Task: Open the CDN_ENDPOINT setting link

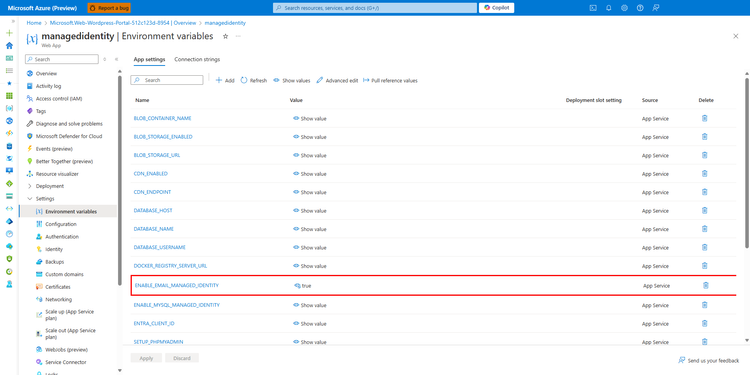Action: pyautogui.click(x=152, y=192)
